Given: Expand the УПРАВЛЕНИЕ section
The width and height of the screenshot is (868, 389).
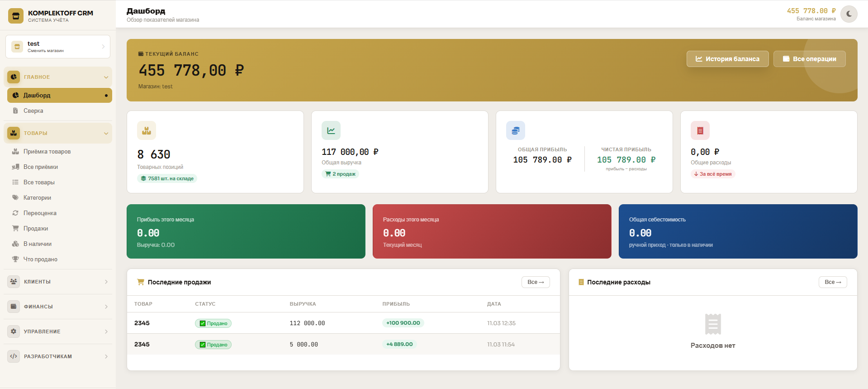Looking at the screenshot, I should pyautogui.click(x=58, y=331).
